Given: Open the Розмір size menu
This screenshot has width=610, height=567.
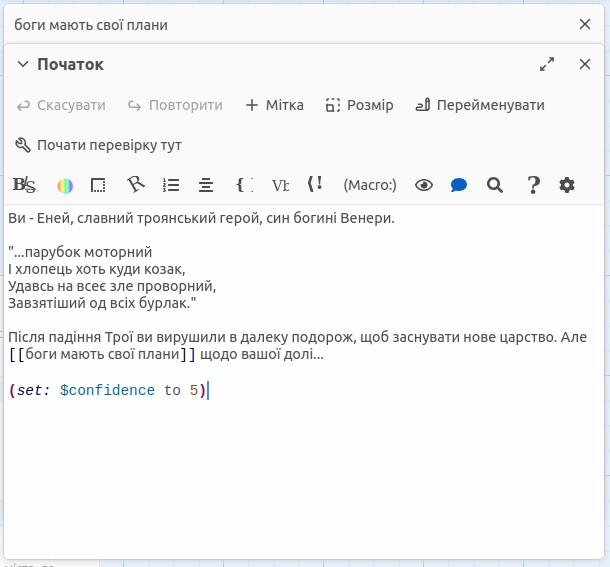Looking at the screenshot, I should (359, 105).
